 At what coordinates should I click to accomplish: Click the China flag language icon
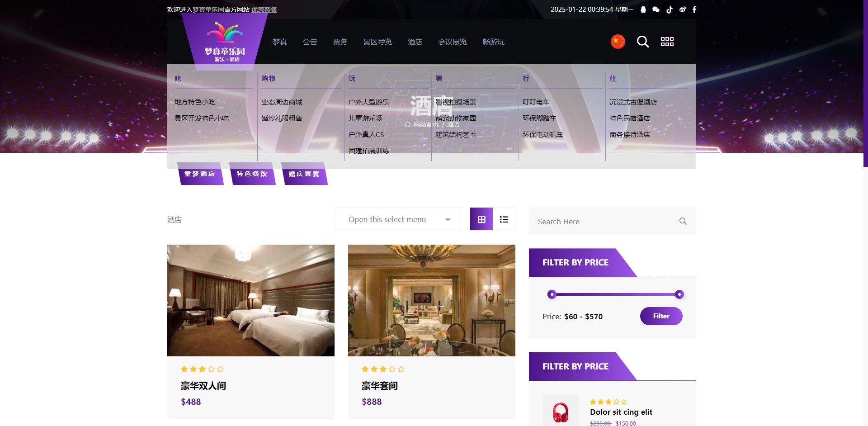click(x=618, y=42)
